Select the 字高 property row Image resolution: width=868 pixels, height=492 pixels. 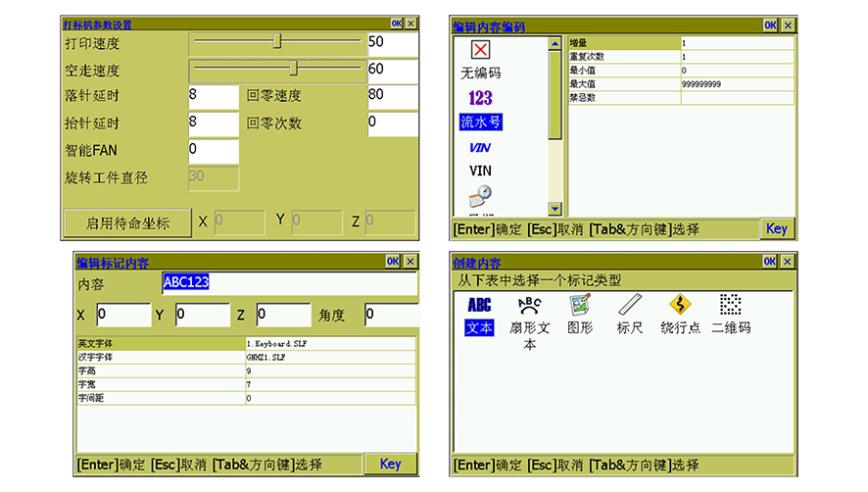click(x=246, y=370)
